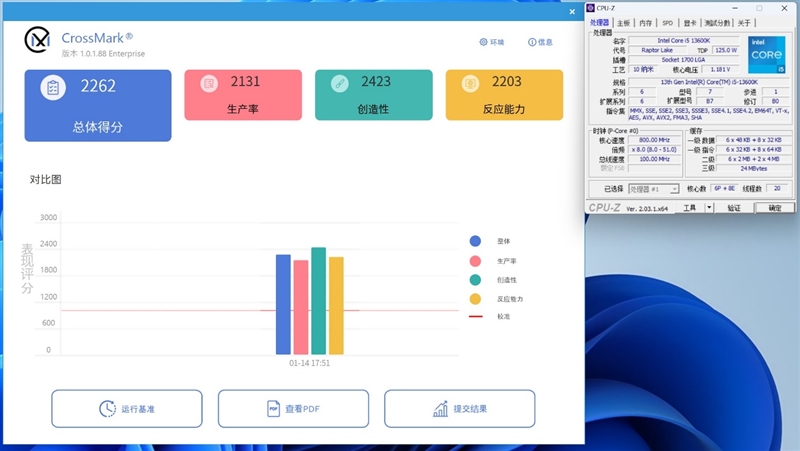
Task: Click the icon in the 生产率 card
Action: (209, 83)
